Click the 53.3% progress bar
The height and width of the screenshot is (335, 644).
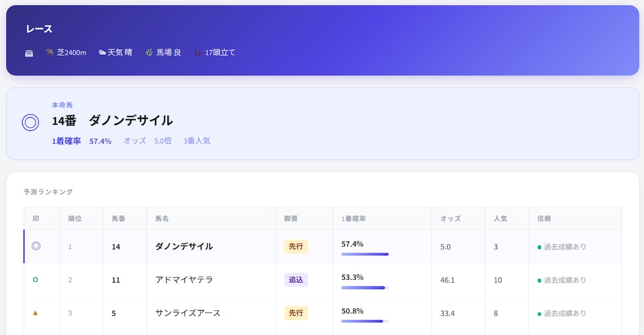(x=365, y=288)
